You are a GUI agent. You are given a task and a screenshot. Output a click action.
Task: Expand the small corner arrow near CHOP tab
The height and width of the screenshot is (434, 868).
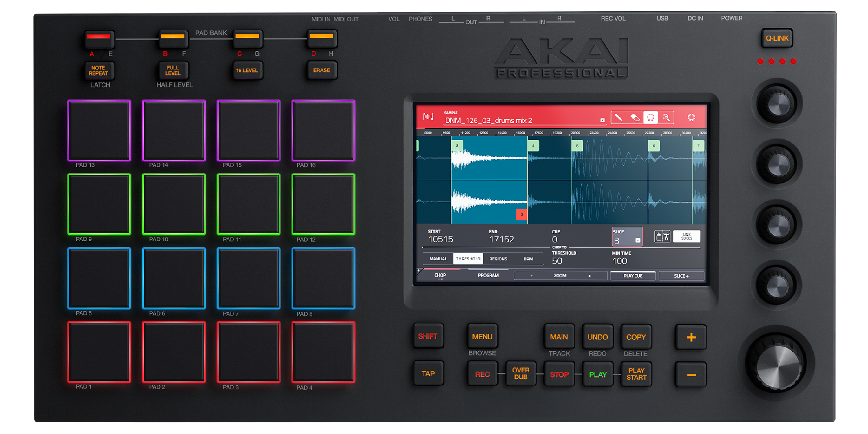point(418,270)
